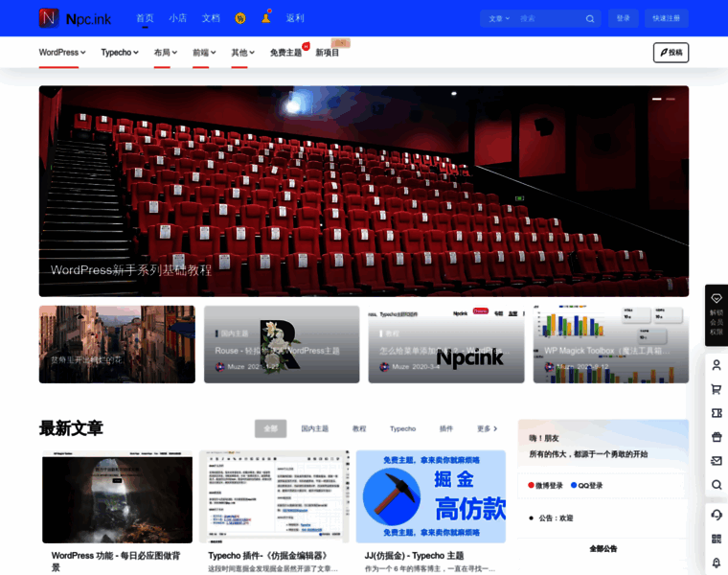Click the magnifier search icon in the right sidebar
This screenshot has height=575, width=728.
[x=717, y=484]
